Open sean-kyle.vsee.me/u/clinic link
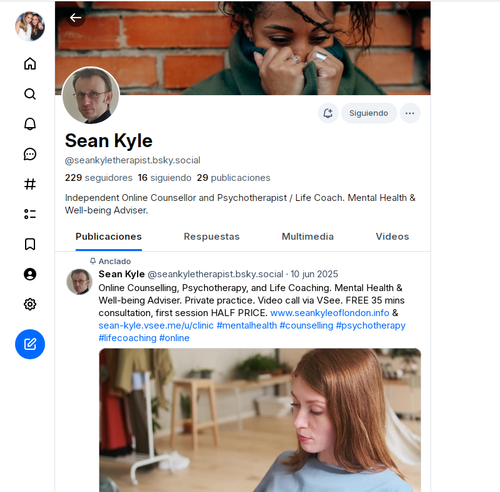The width and height of the screenshot is (500, 492). point(156,326)
